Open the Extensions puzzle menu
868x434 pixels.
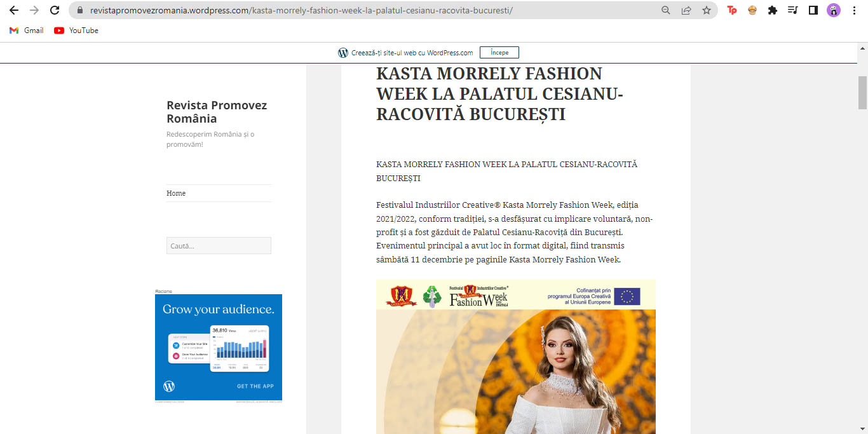point(773,10)
